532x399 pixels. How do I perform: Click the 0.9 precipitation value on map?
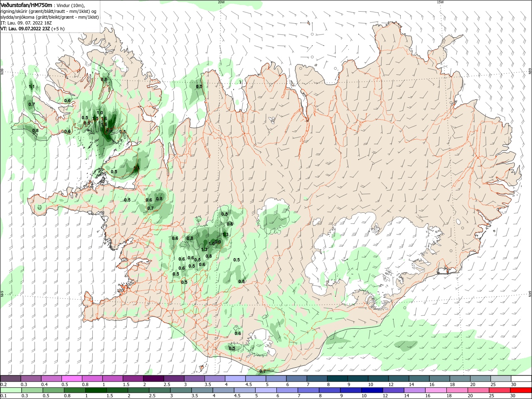218,242
